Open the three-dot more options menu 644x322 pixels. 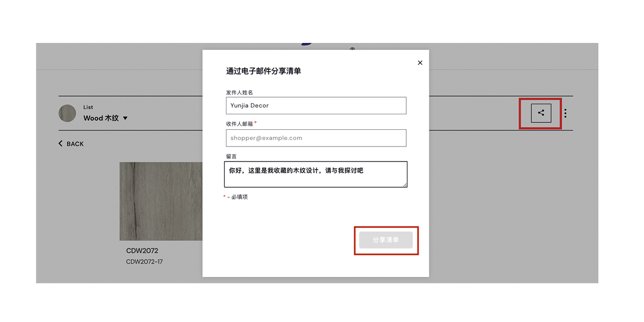coord(565,113)
